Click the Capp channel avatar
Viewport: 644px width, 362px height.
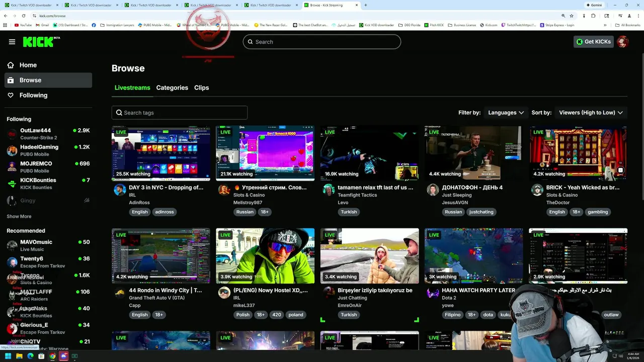[x=120, y=293]
